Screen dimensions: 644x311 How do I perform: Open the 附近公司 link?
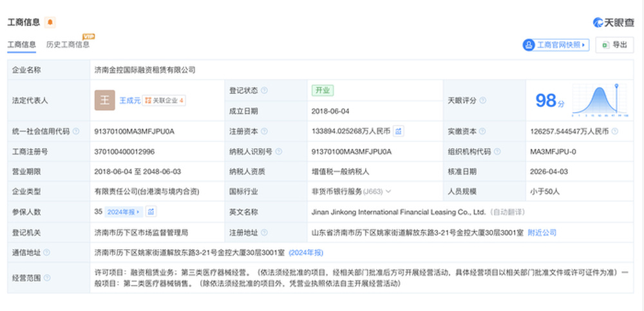tap(542, 232)
